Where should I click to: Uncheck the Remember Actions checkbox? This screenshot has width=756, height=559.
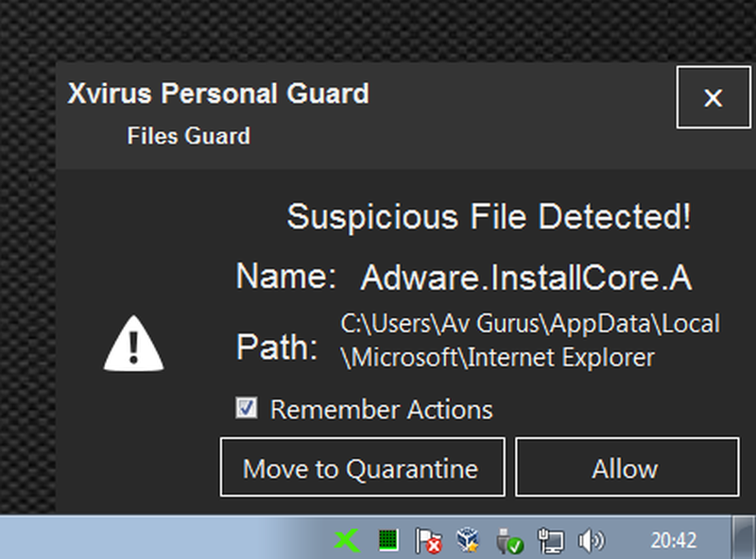tap(247, 408)
